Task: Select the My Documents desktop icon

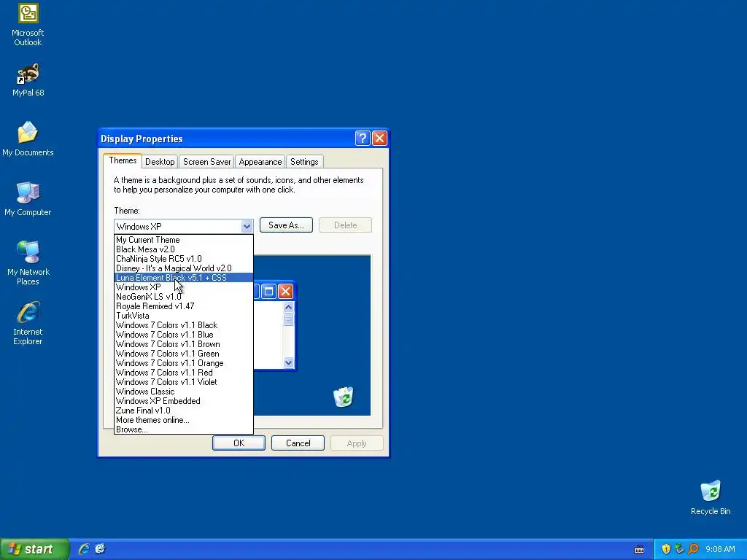Action: [x=28, y=139]
